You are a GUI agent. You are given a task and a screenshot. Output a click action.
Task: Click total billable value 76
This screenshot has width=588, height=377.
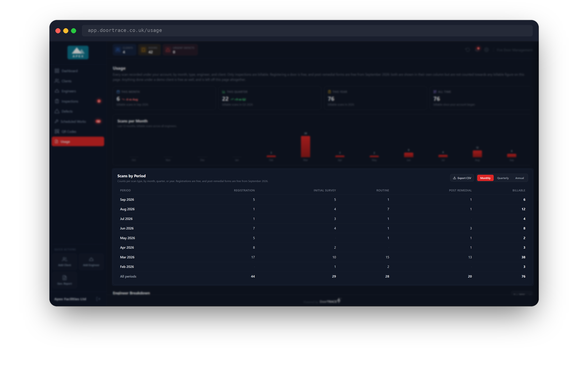(523, 276)
